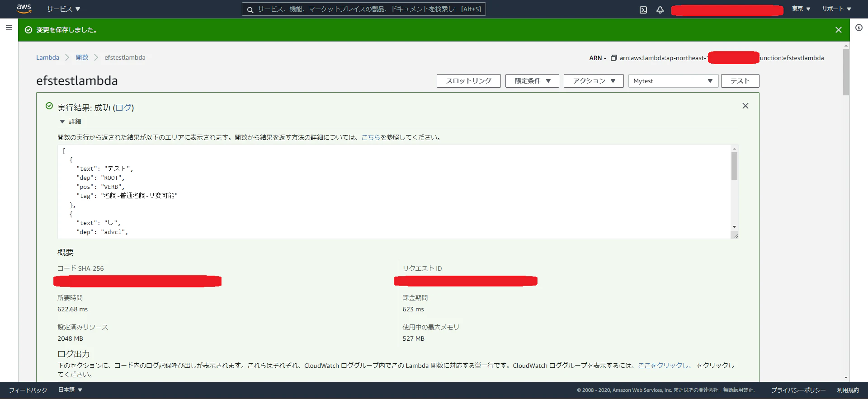Go to the Lambda breadcrumb
This screenshot has height=399, width=868.
[x=47, y=57]
